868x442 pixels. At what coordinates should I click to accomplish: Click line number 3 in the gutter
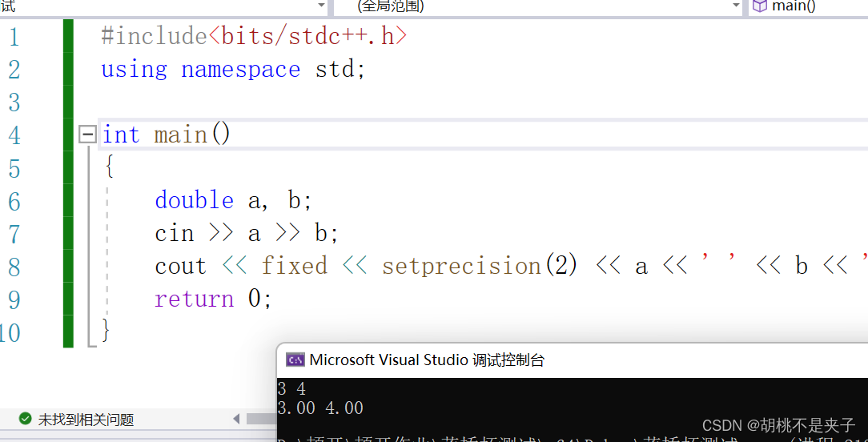pos(14,102)
